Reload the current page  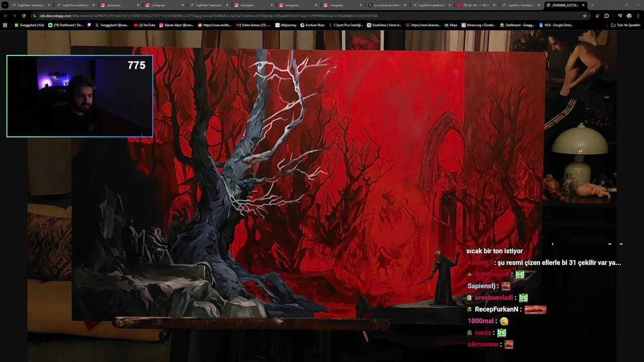pos(24,16)
